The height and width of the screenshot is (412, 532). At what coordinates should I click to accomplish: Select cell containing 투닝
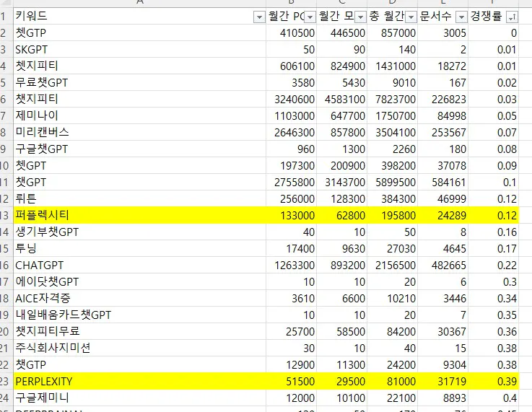coord(139,249)
